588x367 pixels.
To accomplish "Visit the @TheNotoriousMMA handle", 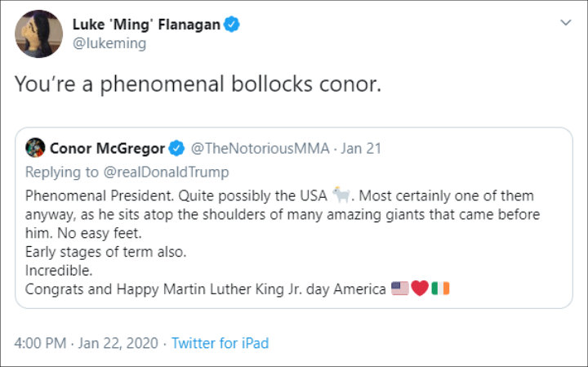I will [x=260, y=148].
